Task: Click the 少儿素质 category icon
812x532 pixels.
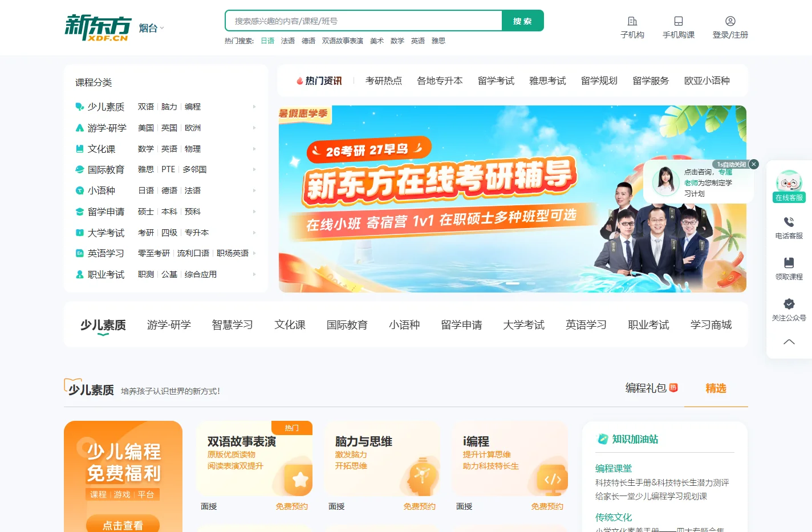Action: click(80, 107)
